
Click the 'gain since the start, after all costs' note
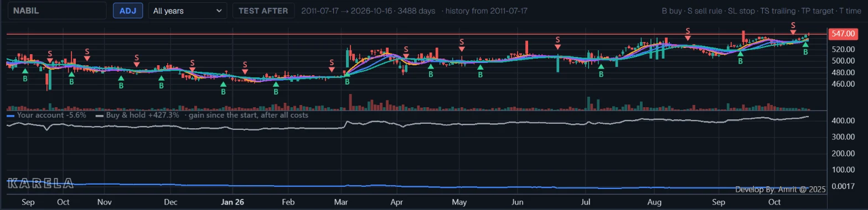pos(249,116)
